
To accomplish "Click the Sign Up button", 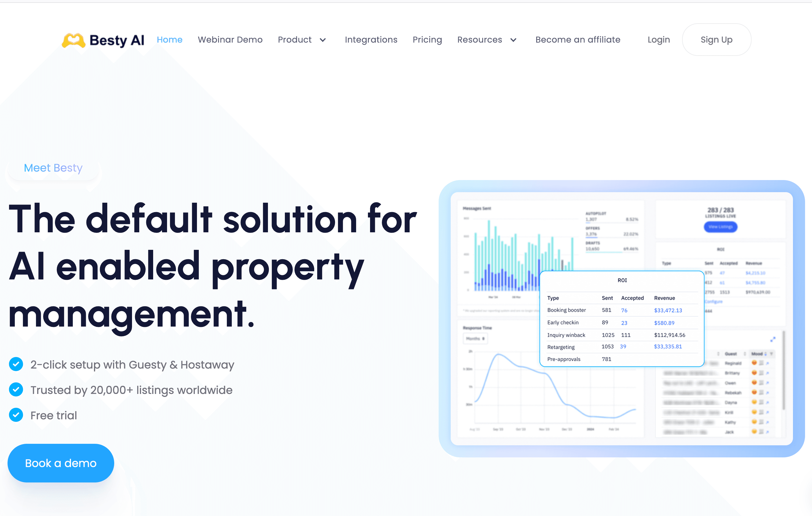I will [716, 40].
